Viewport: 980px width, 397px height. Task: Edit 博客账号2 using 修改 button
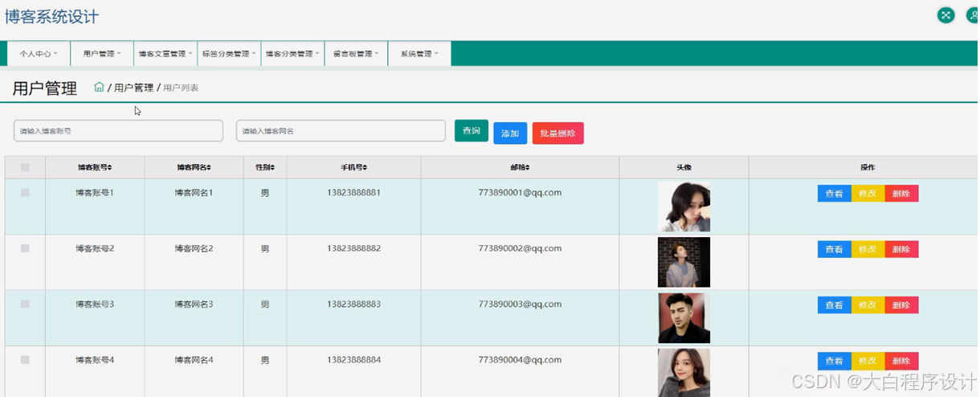868,249
